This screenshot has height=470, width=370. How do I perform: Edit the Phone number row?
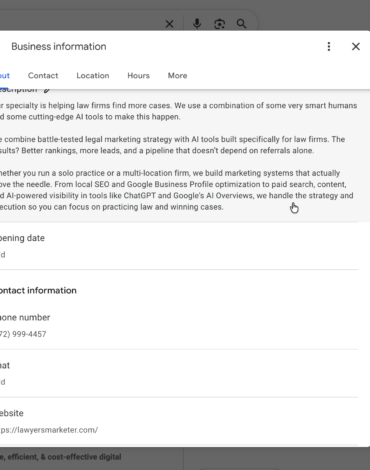(179, 325)
